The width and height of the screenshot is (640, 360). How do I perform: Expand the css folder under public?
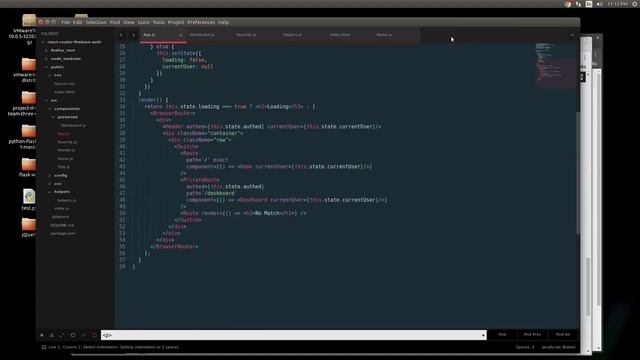pyautogui.click(x=50, y=76)
